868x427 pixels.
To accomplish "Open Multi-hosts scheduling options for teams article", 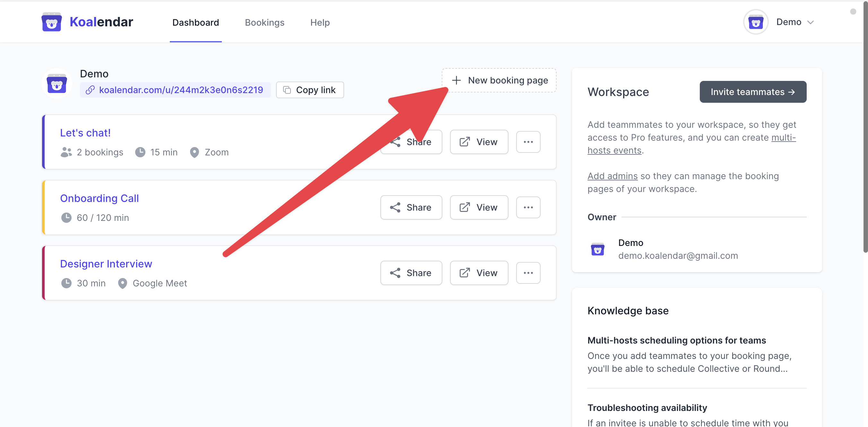I will tap(677, 340).
